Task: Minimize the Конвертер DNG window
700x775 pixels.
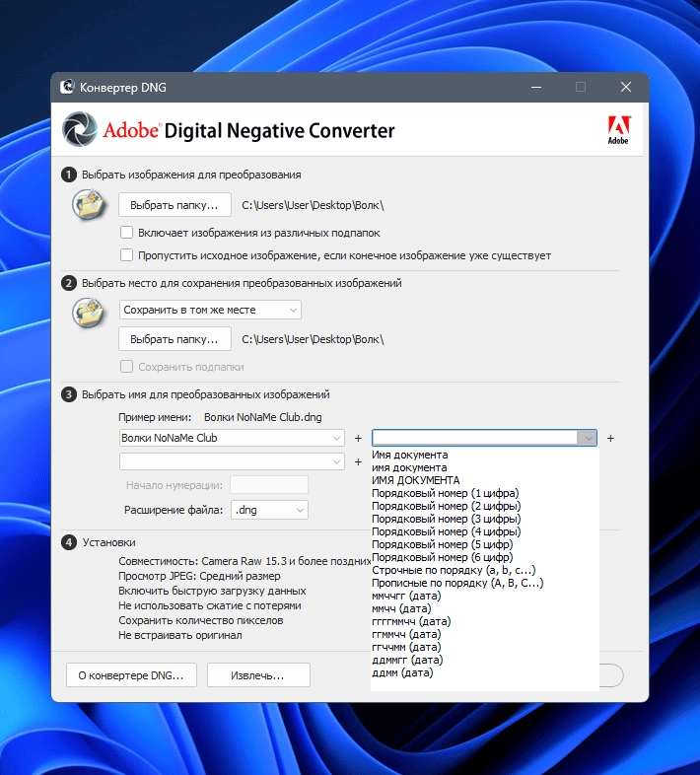Action: click(536, 88)
